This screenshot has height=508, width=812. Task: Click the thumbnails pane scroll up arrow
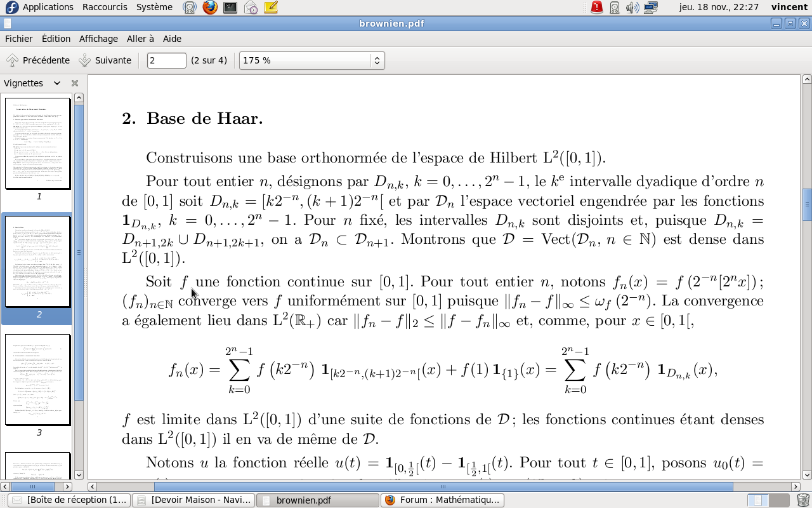pos(79,98)
